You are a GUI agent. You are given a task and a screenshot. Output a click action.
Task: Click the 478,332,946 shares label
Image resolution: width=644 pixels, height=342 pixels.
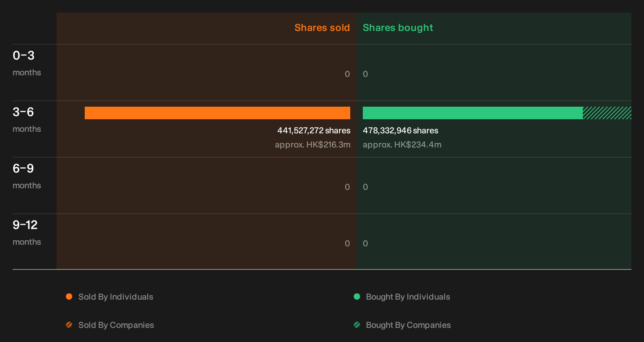pos(400,131)
